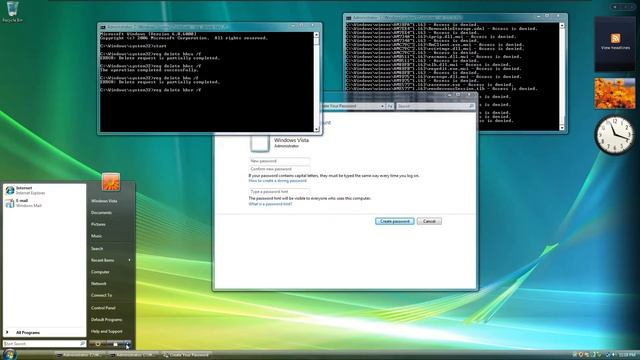
Task: Click the clock gadget on the sidebar
Action: point(615,135)
